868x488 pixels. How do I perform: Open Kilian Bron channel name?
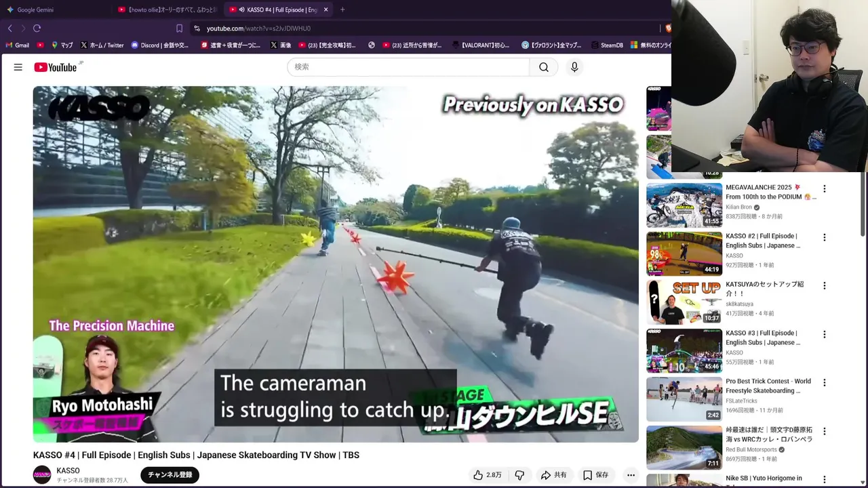(x=738, y=207)
